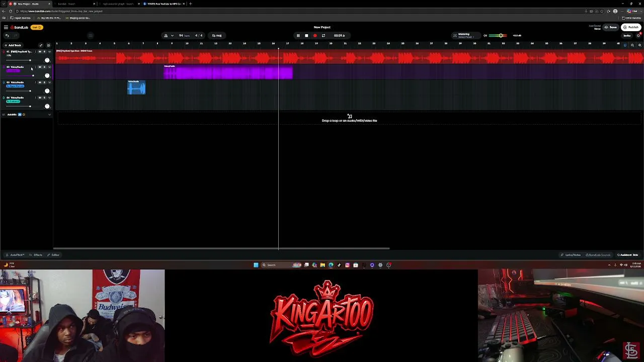Undo the last action
This screenshot has height=362, width=644.
click(7, 36)
